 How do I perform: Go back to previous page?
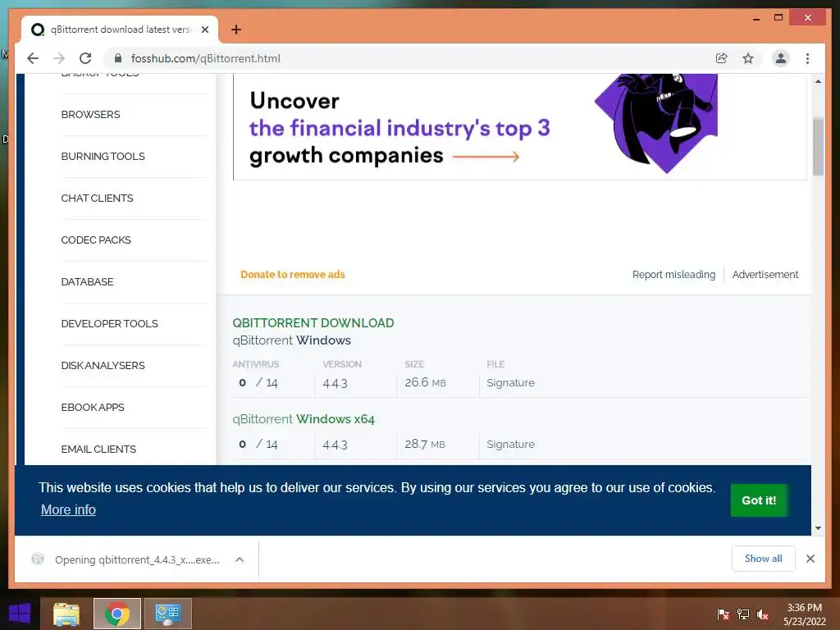click(x=33, y=58)
